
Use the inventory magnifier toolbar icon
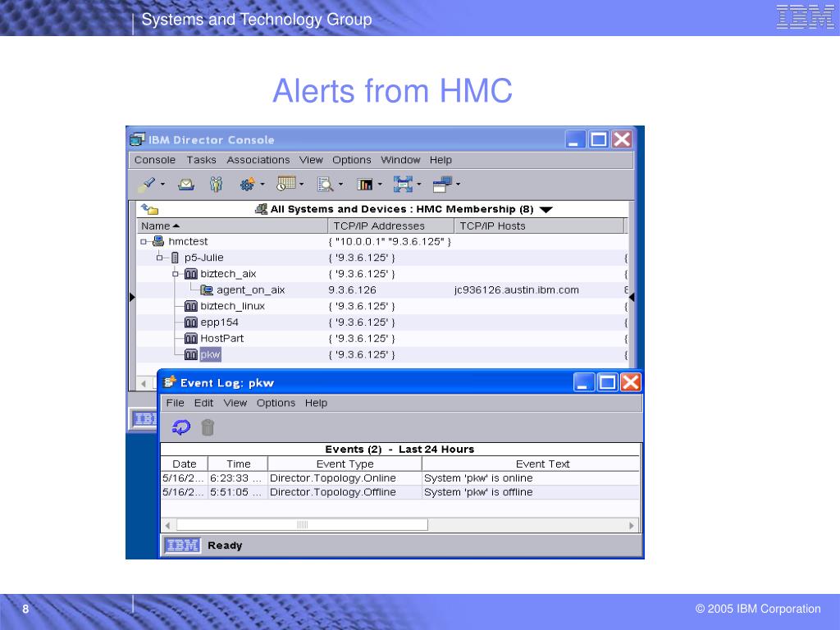click(326, 184)
